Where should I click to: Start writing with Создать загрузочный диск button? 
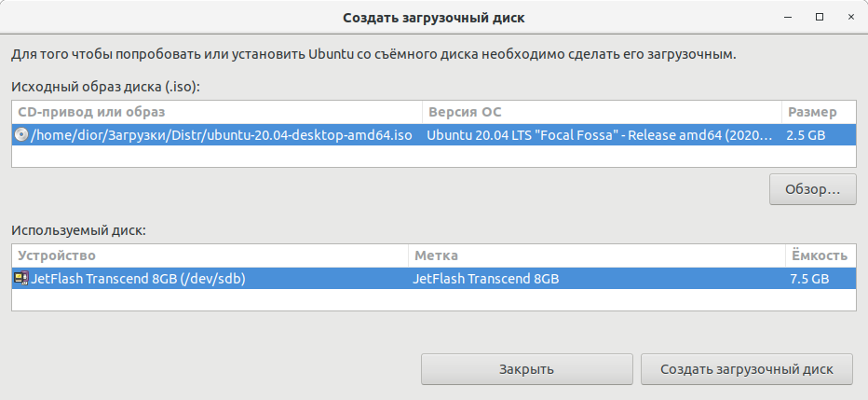(746, 369)
